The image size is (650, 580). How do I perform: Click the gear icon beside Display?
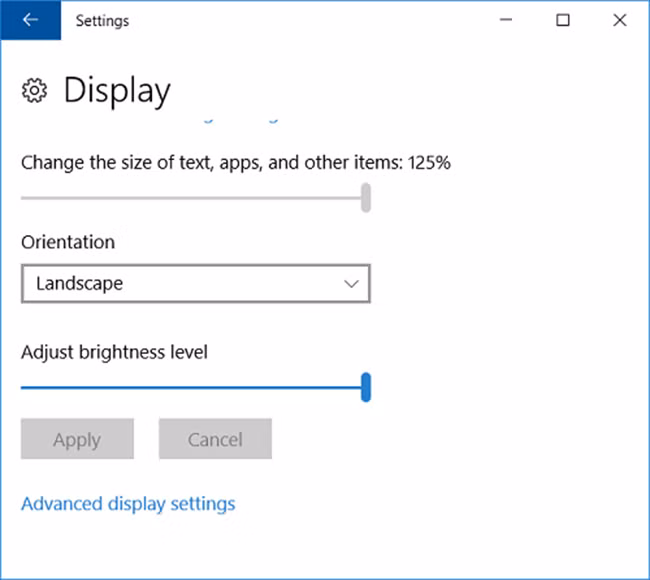point(34,90)
